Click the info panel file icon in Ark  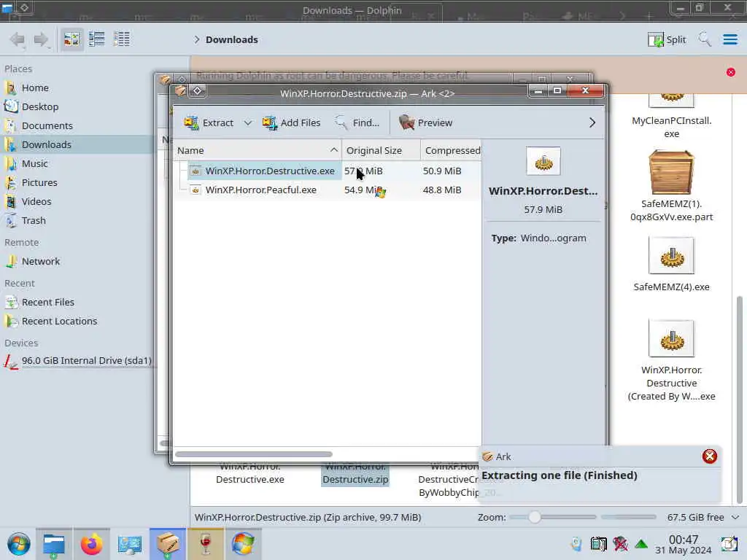543,161
